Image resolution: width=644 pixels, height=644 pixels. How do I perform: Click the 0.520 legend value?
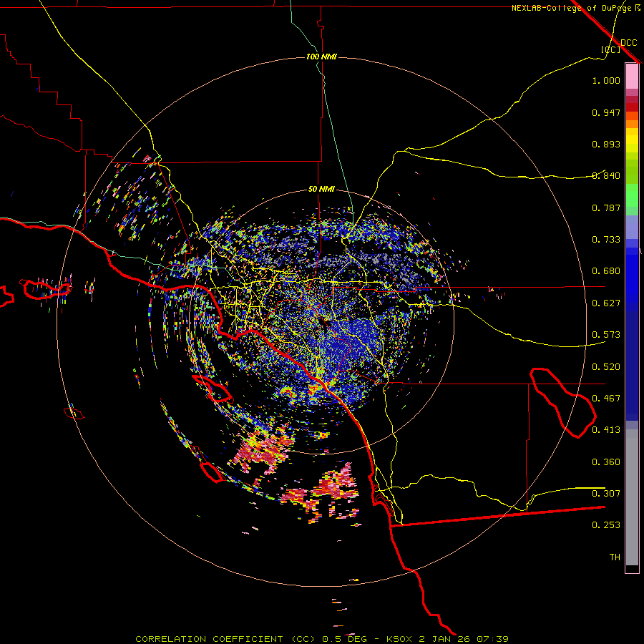(606, 367)
